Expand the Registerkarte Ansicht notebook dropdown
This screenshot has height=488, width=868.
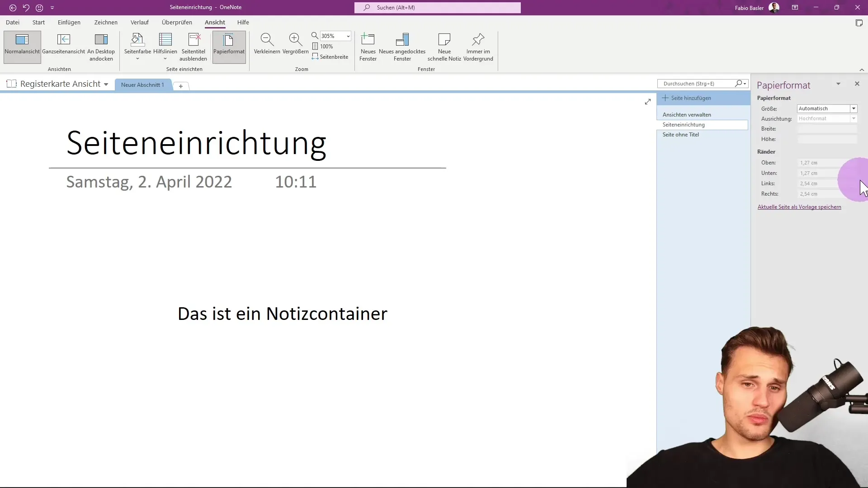(x=106, y=84)
